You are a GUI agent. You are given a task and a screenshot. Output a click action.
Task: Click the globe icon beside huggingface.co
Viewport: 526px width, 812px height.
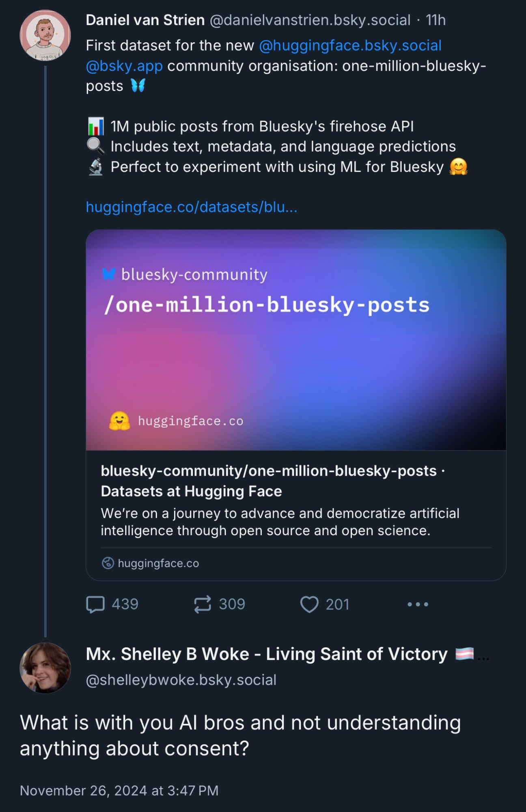(x=108, y=563)
